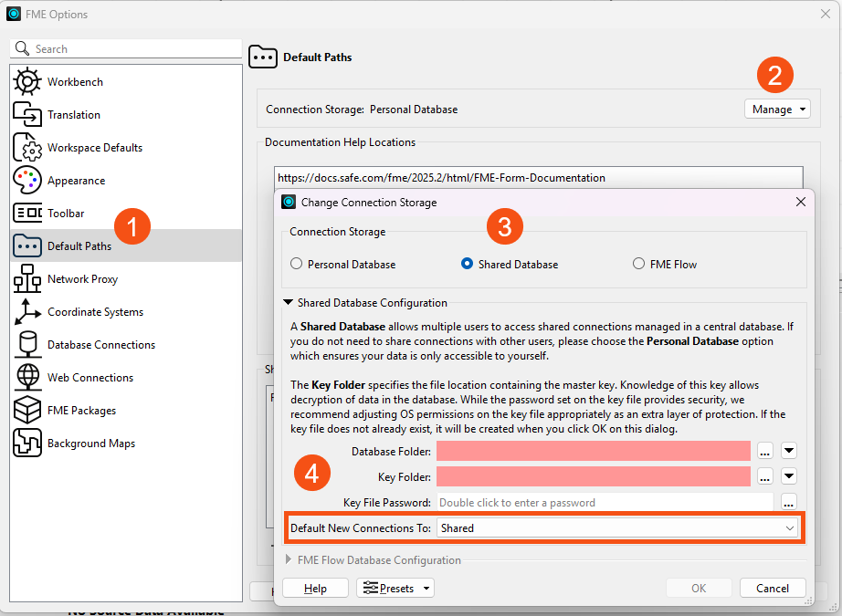
Task: Select the Toolbar icon in sidebar
Action: 26,213
